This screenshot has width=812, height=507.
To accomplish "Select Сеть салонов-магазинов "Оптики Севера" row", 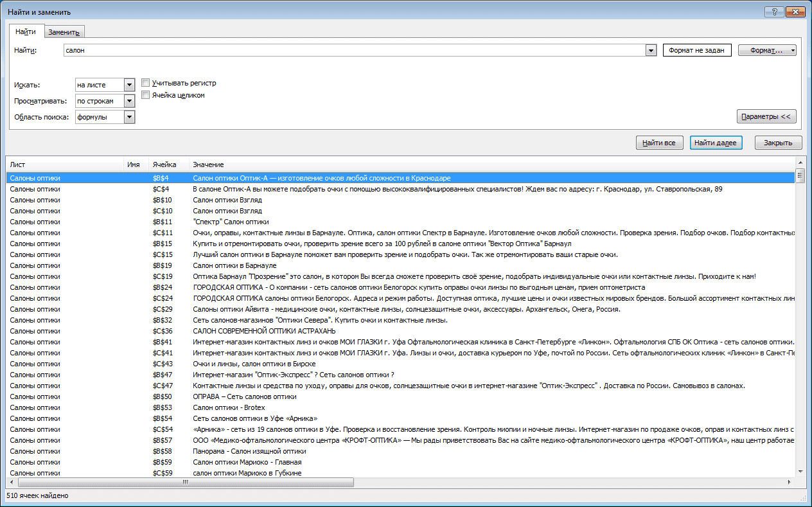I will 401,320.
